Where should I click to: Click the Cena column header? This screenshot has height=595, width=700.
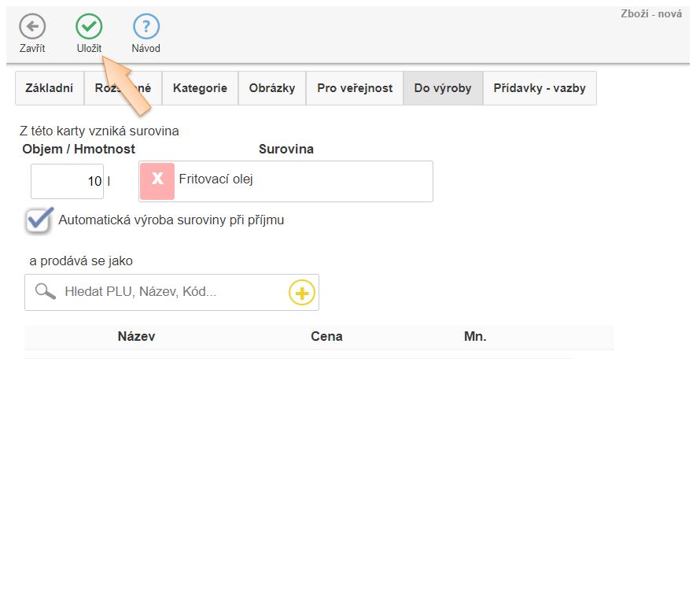(326, 337)
